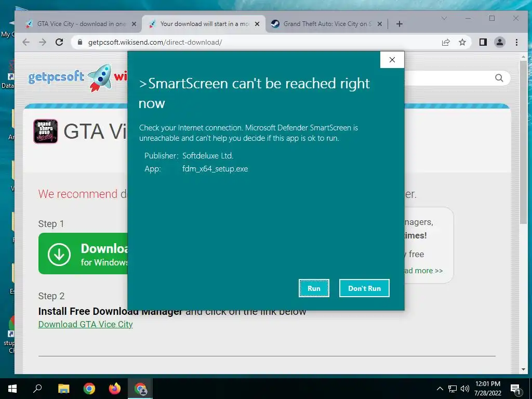
Task: Switch to the Your download will start tab
Action: tap(204, 24)
